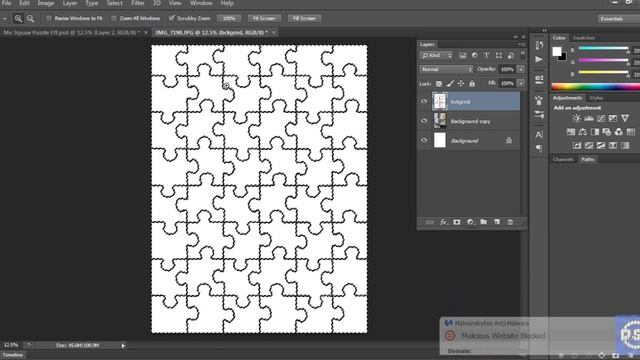The height and width of the screenshot is (360, 640).
Task: Click the foreground color swatch
Action: pyautogui.click(x=557, y=51)
